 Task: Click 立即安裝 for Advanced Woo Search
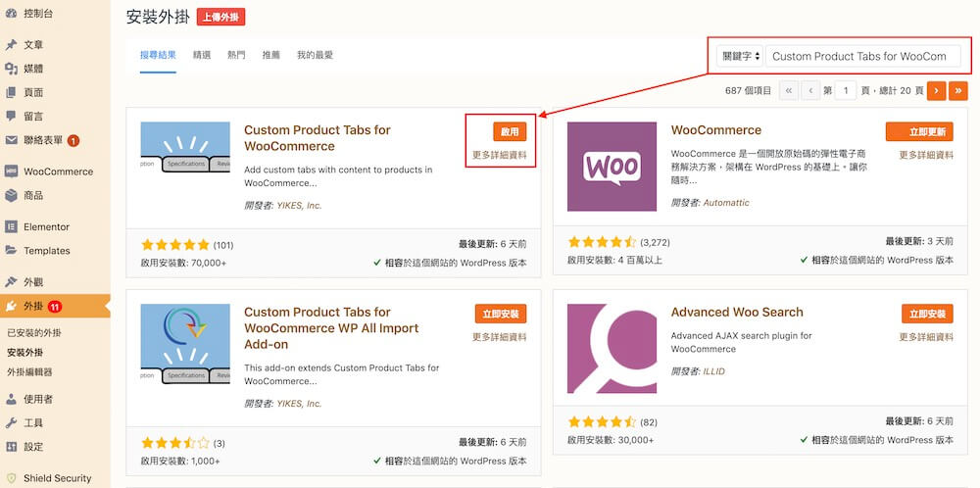(x=926, y=314)
